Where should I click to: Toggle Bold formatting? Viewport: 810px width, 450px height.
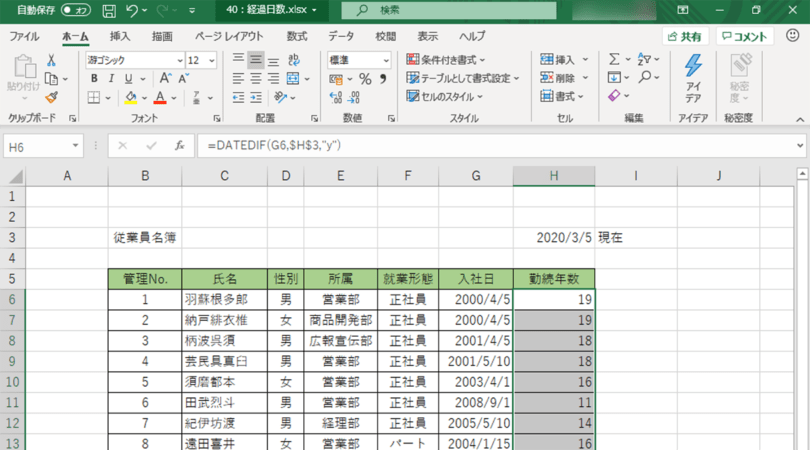coord(92,79)
